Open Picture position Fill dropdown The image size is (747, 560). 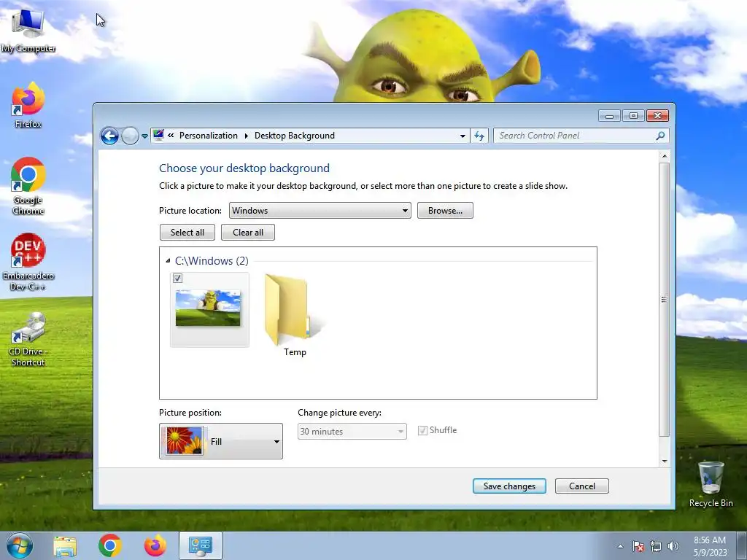[221, 441]
